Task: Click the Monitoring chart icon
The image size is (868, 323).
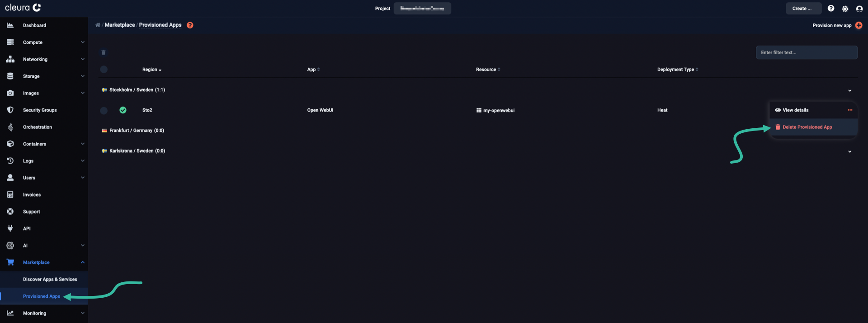Action: coord(10,313)
